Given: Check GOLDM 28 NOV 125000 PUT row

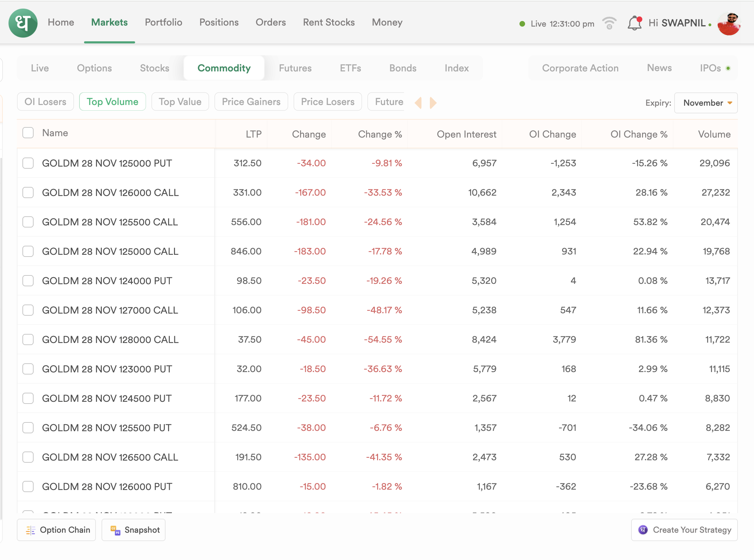Looking at the screenshot, I should 28,163.
